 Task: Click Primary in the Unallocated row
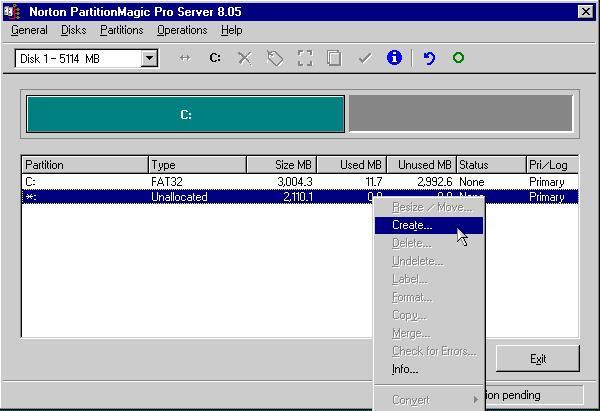[x=546, y=197]
